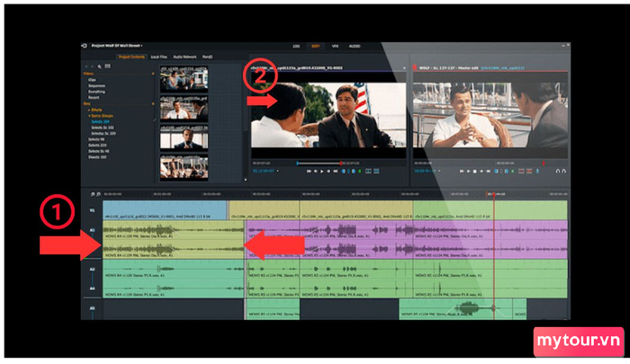The width and height of the screenshot is (630, 364).
Task: Select the Everything filter
Action: pos(97,92)
